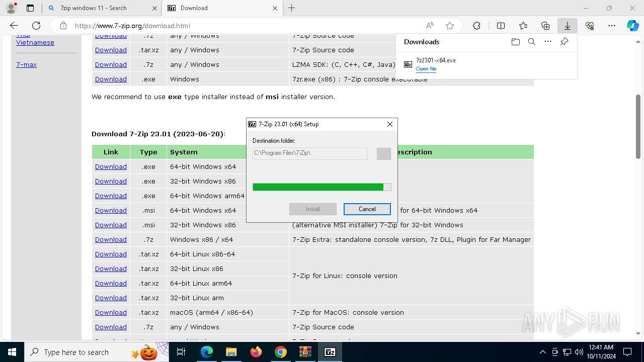Open WinRAR from the taskbar
Image resolution: width=644 pixels, height=362 pixels.
[305, 352]
